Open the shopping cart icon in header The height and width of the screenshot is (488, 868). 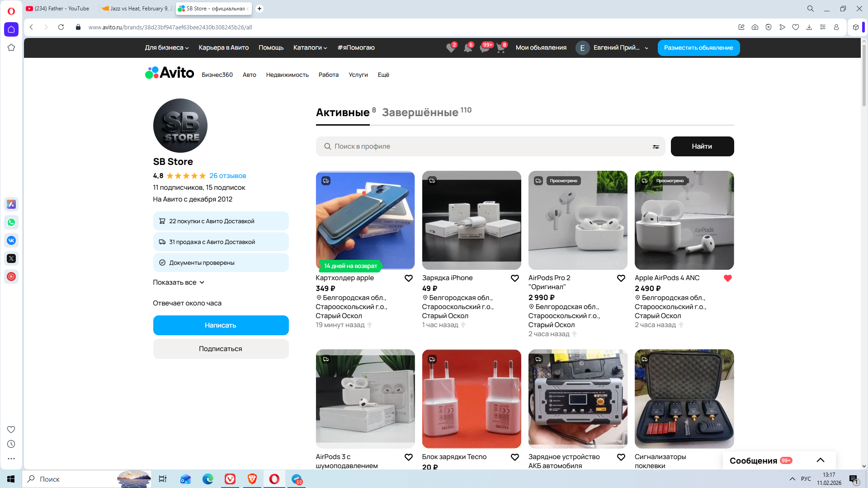pyautogui.click(x=500, y=48)
